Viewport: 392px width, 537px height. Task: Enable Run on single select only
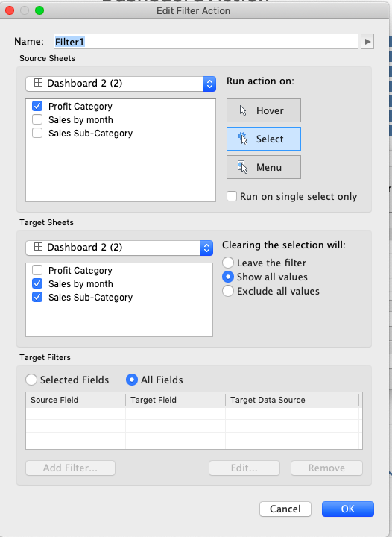coord(232,196)
